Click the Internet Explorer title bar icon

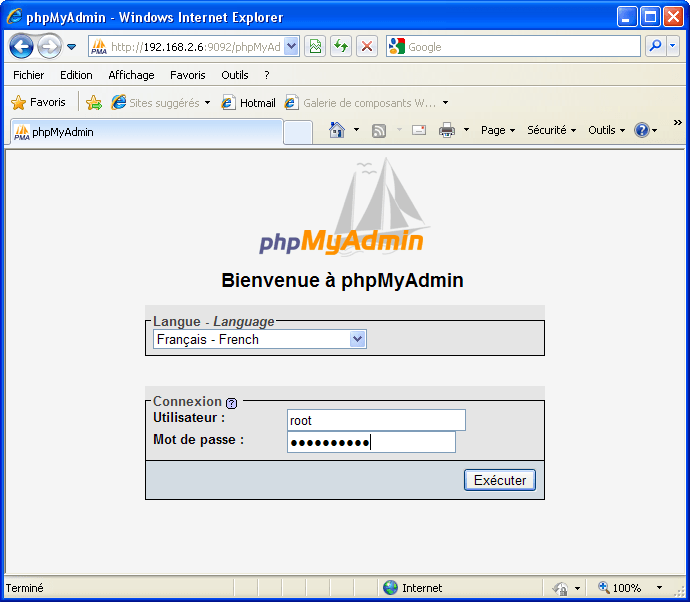pyautogui.click(x=14, y=17)
